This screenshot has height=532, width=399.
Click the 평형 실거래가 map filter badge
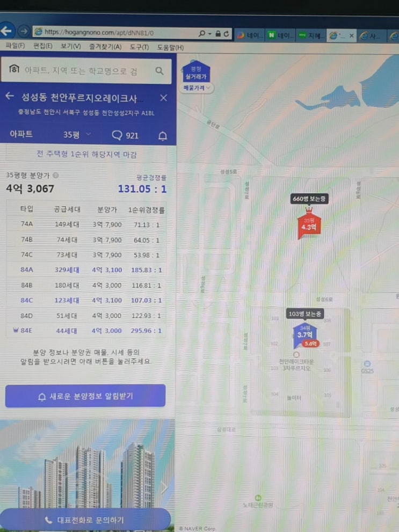196,72
